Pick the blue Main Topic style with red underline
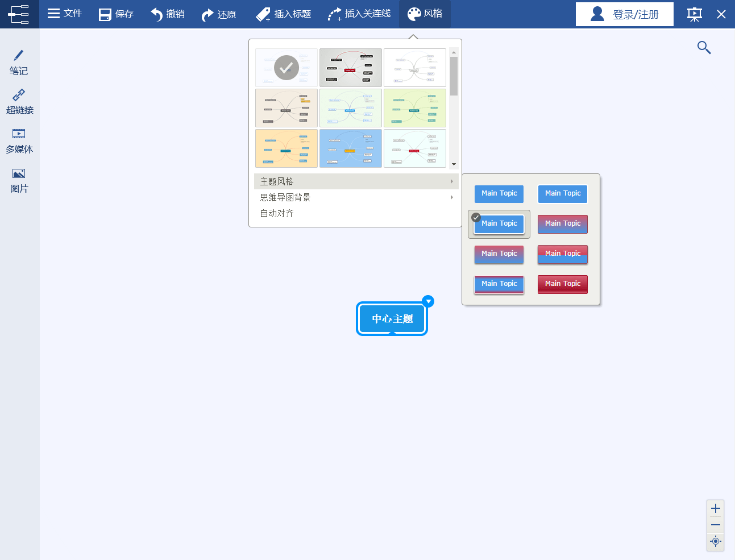The image size is (735, 560). click(x=499, y=284)
